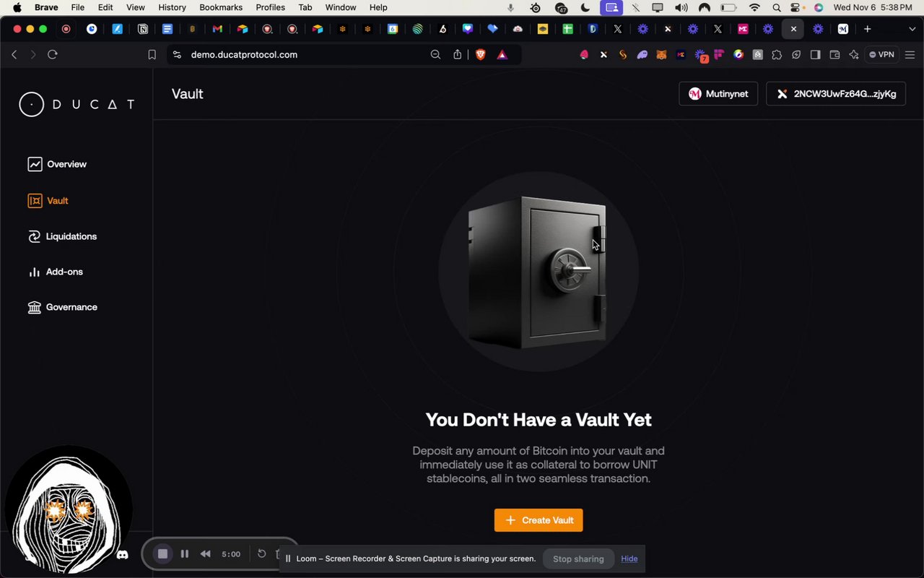Open Brave Shields lion icon
The width and height of the screenshot is (924, 578).
click(x=481, y=55)
